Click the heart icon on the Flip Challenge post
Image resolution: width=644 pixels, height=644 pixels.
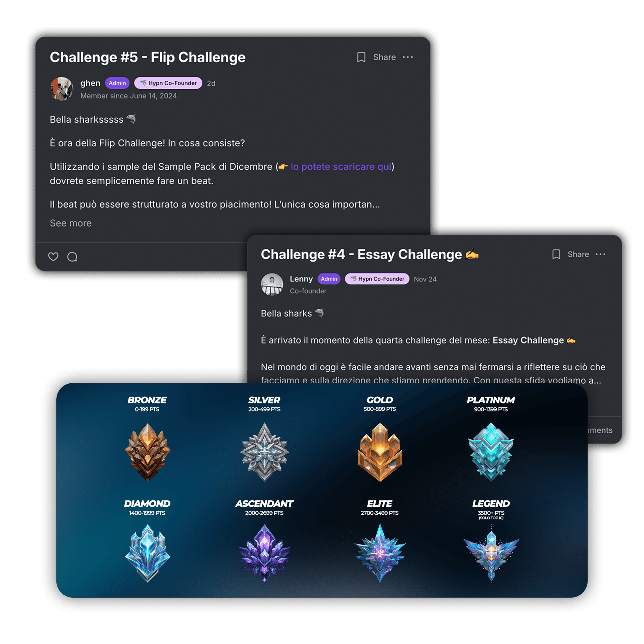click(x=53, y=257)
